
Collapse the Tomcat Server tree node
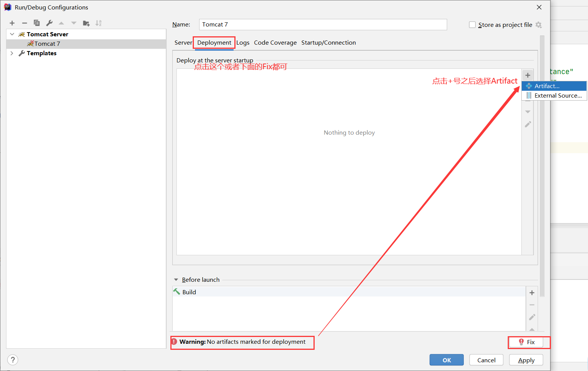pyautogui.click(x=12, y=34)
